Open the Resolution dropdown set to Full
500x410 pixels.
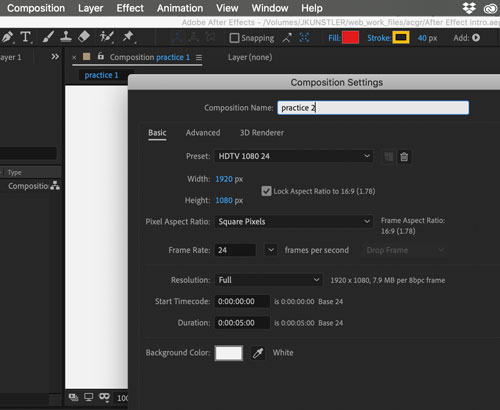(x=269, y=280)
